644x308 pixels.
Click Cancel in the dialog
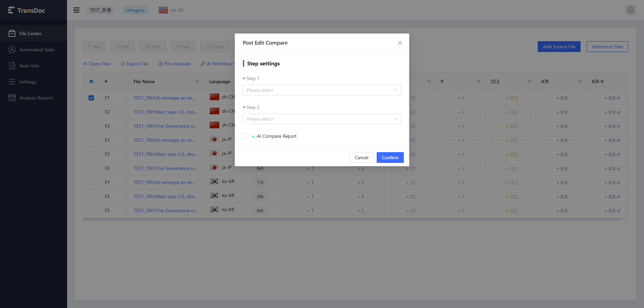pos(362,158)
